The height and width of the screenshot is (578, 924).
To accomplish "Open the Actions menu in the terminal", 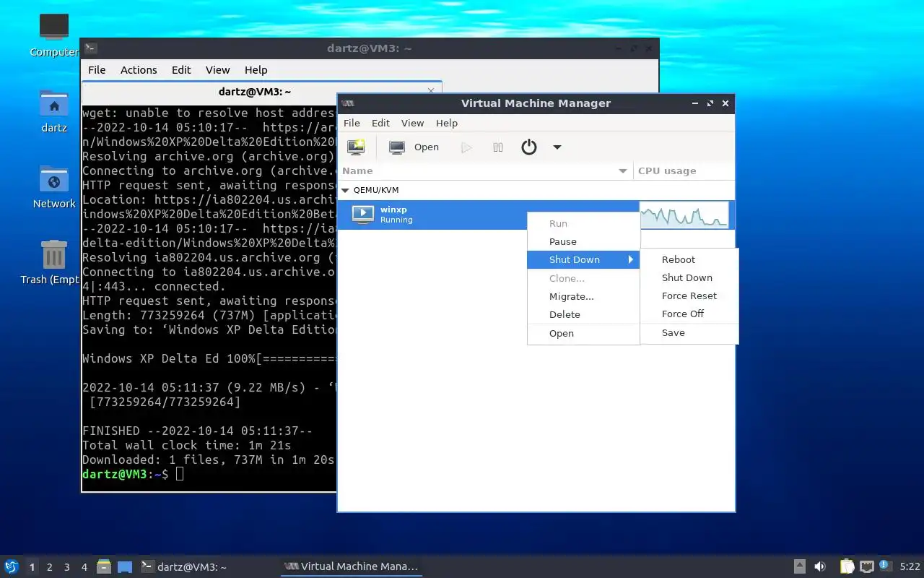I will tap(139, 70).
